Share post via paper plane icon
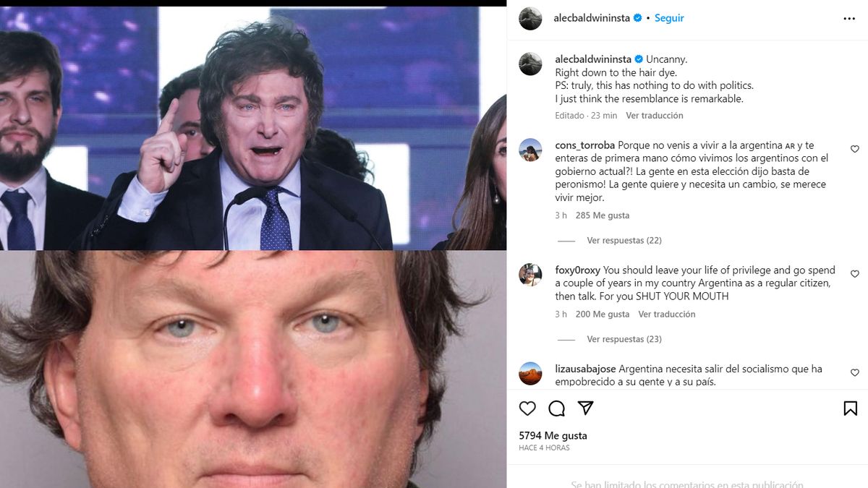 (x=586, y=408)
